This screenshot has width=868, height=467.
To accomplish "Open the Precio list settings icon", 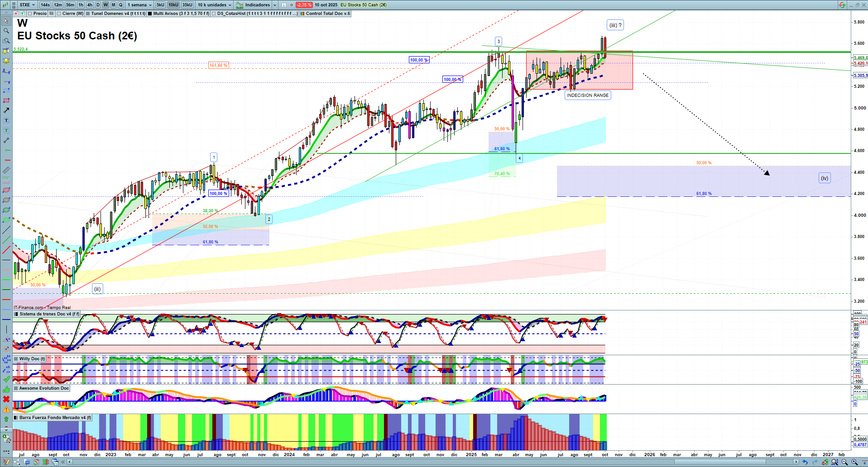I will pos(52,14).
